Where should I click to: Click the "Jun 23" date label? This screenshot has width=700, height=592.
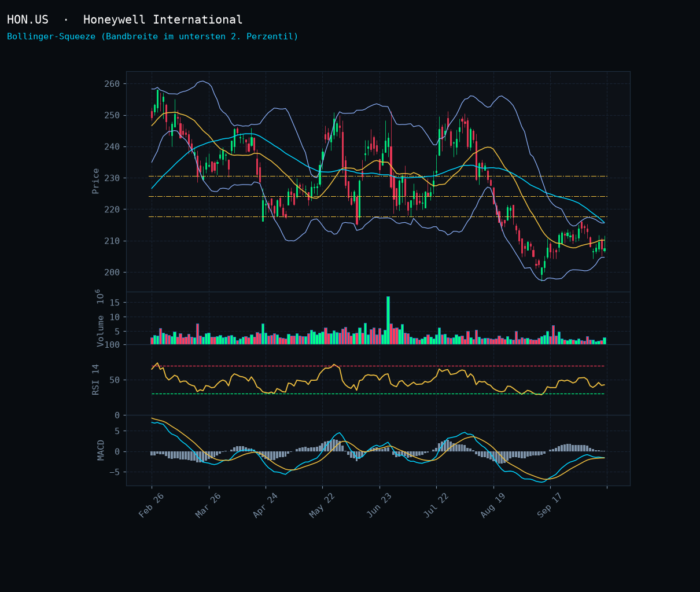[x=380, y=505]
